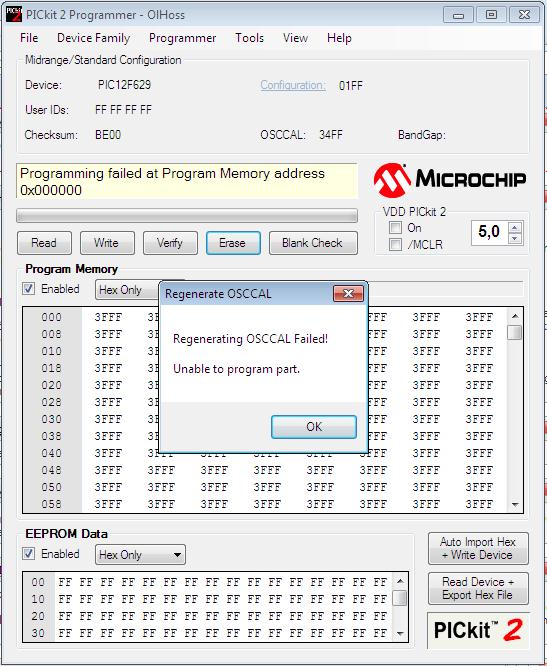Click the EEPROM address 00 row header

pos(38,582)
